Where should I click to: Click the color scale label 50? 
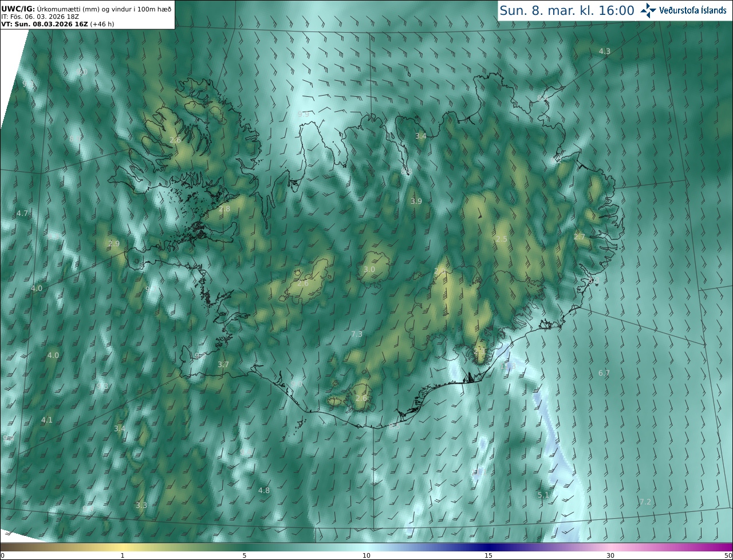728,555
